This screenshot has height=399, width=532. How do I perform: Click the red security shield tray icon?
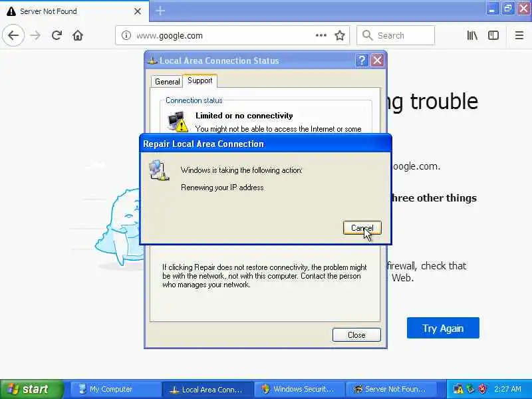(482, 389)
